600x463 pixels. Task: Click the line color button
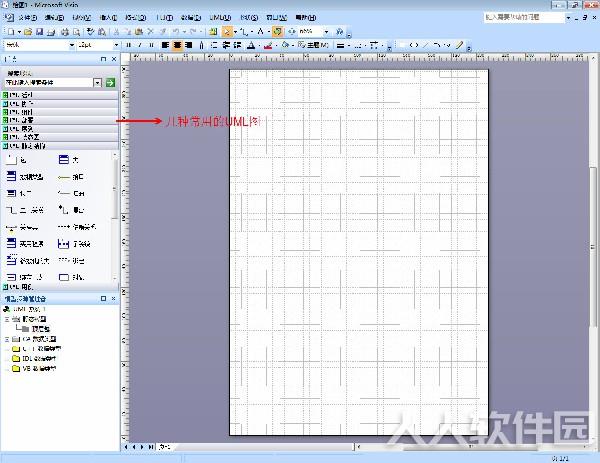[x=268, y=45]
